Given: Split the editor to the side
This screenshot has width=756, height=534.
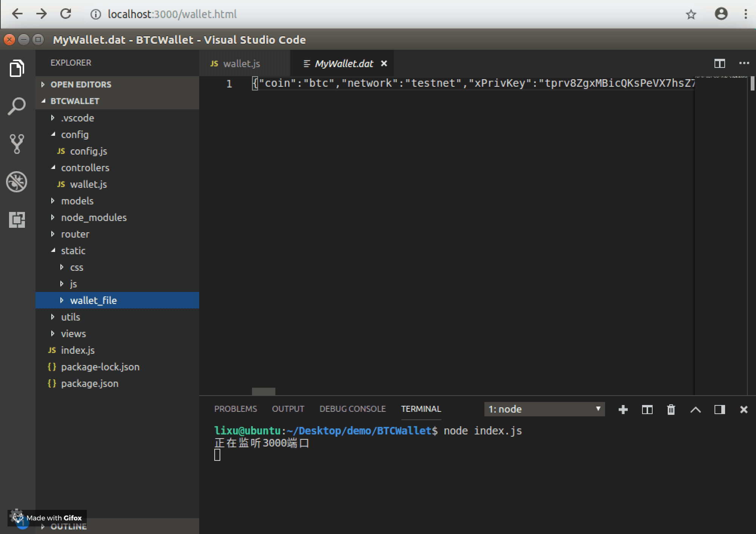Looking at the screenshot, I should click(x=719, y=63).
